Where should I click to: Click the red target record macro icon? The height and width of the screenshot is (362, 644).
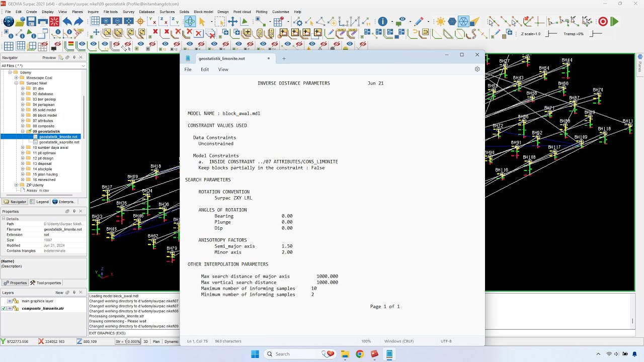click(x=603, y=22)
